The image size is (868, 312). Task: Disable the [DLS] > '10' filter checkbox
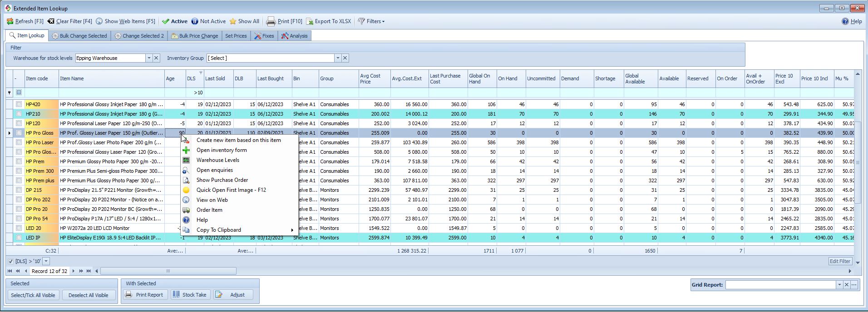10,261
